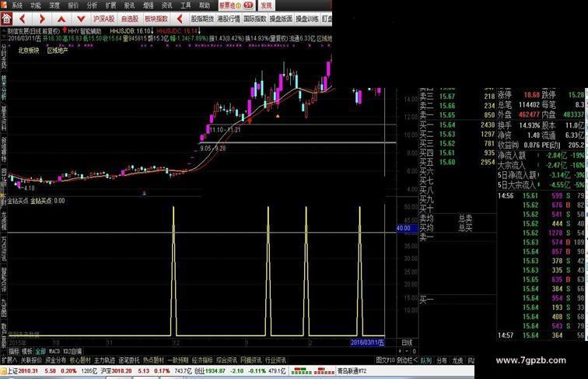Open the 逐笔委托 tab
The width and height of the screenshot is (588, 379).
[x=128, y=360]
